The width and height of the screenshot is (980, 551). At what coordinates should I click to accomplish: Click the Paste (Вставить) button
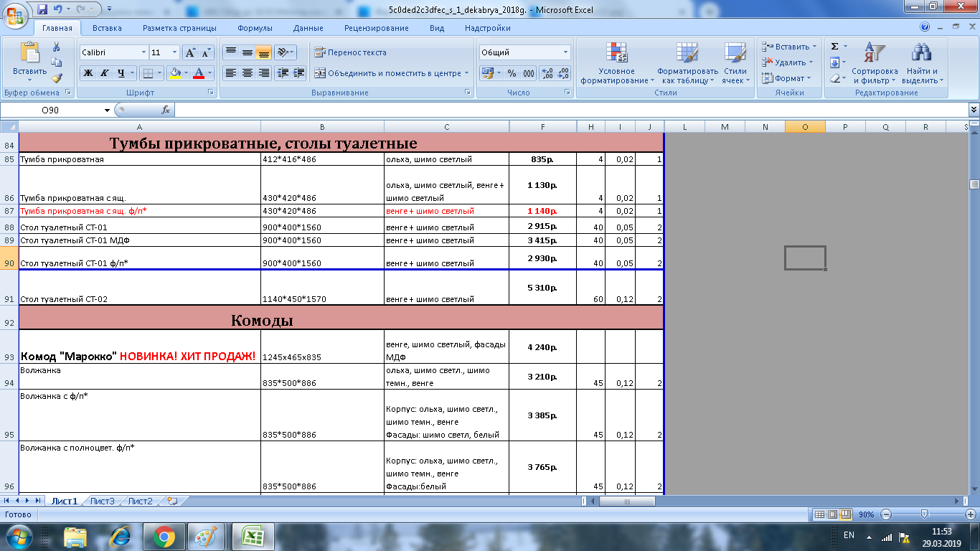(x=29, y=60)
